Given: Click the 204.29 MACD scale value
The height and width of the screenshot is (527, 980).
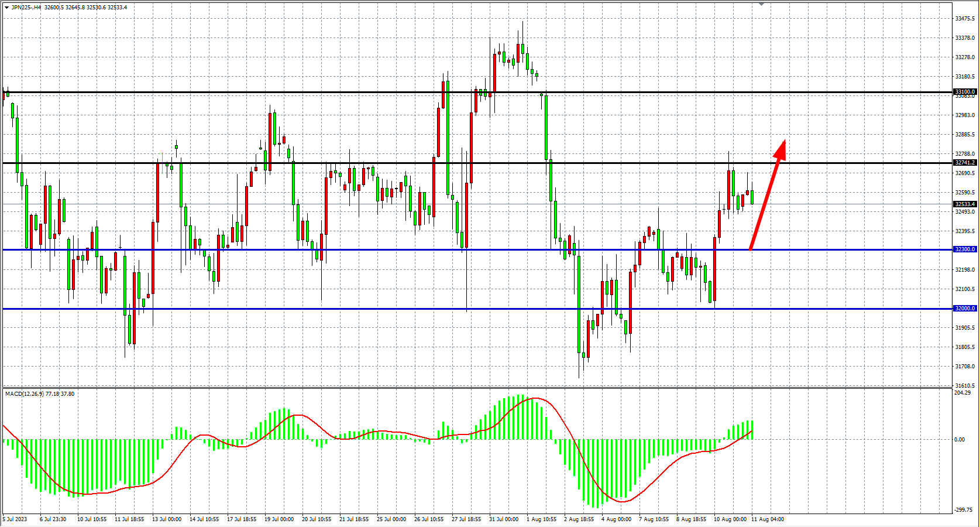Looking at the screenshot, I should tap(962, 393).
